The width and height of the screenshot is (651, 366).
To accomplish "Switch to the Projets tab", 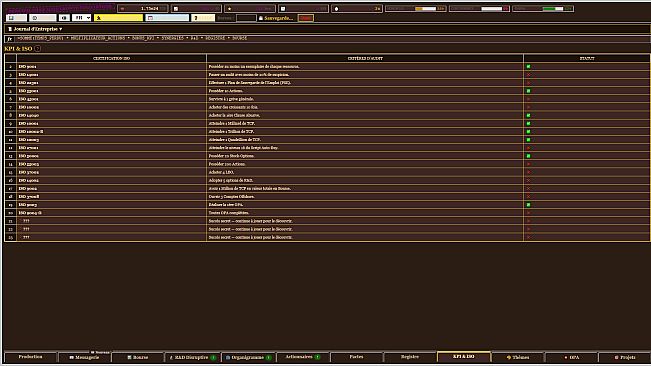I will pyautogui.click(x=624, y=357).
